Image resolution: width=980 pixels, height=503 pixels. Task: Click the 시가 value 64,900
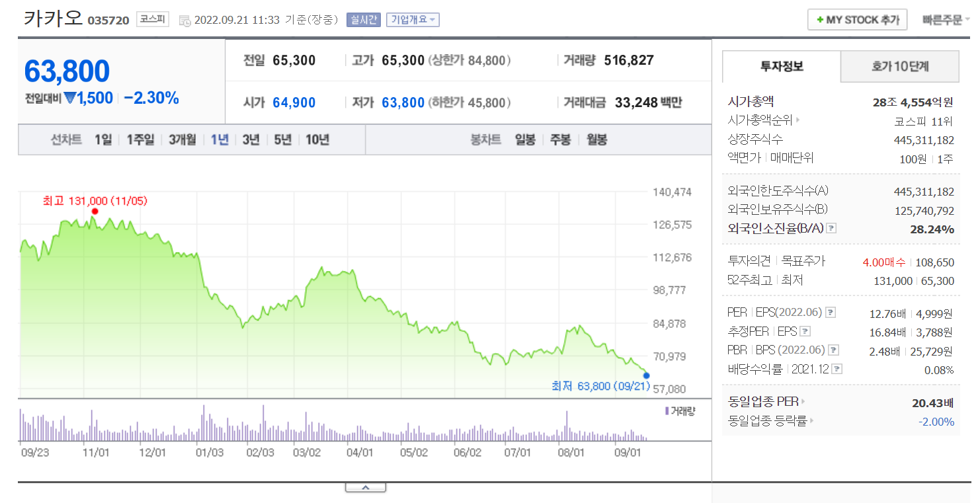pyautogui.click(x=294, y=103)
